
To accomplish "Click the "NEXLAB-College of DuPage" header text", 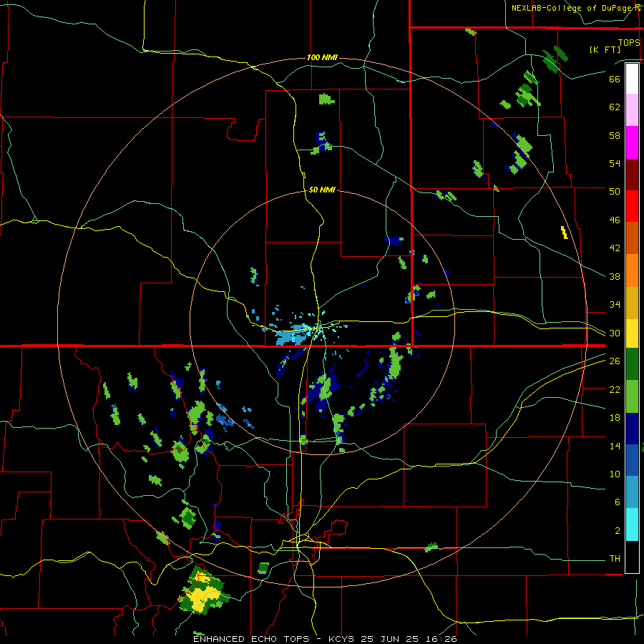I will 572,8.
